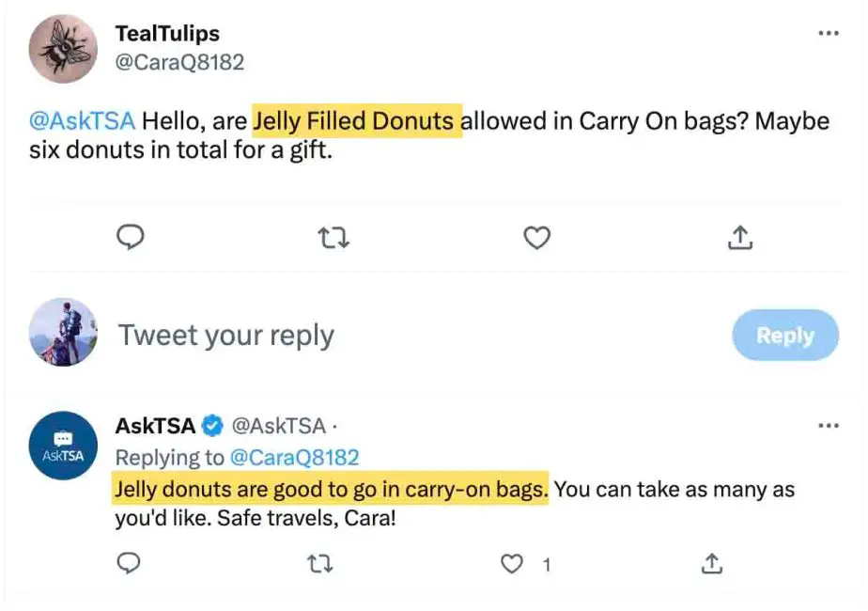Share the AskTSA reply tweet

pos(712,564)
